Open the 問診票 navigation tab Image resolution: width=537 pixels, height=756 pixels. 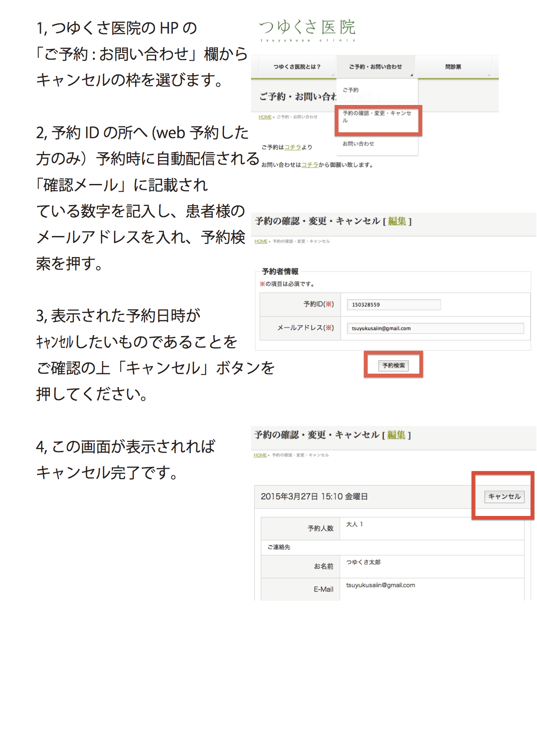tap(453, 67)
